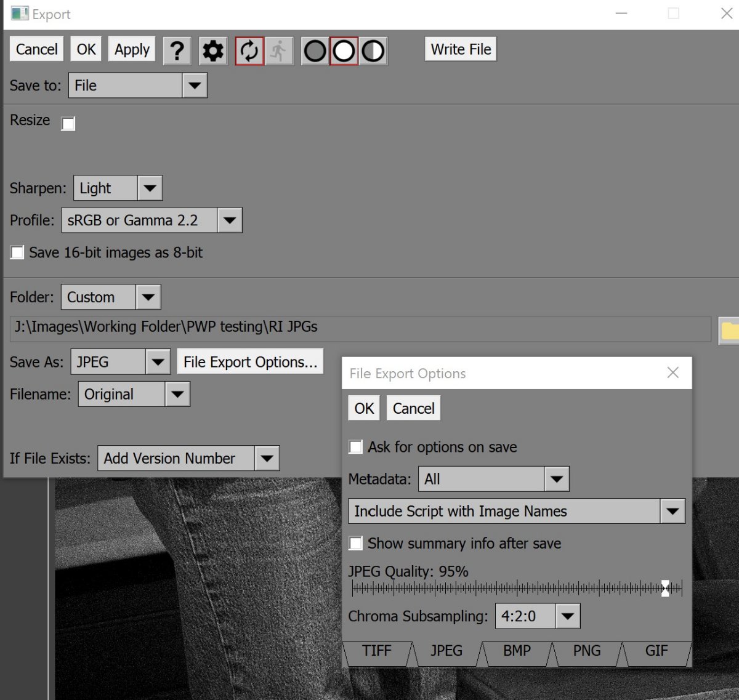Select the white circle display icon
Screen dimensions: 739x700
click(x=344, y=50)
